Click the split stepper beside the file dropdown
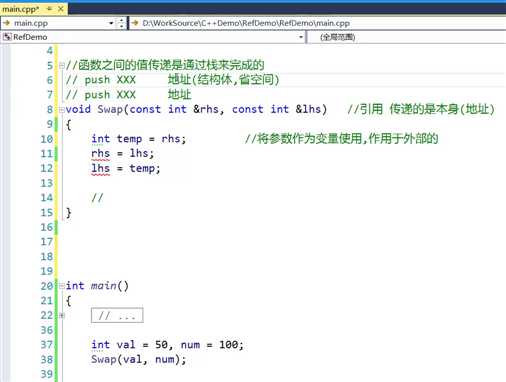 121,23
